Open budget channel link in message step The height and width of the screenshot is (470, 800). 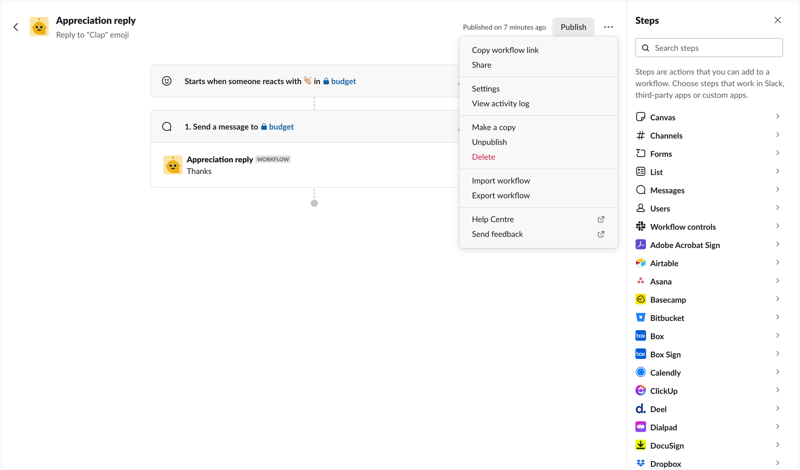(x=278, y=127)
